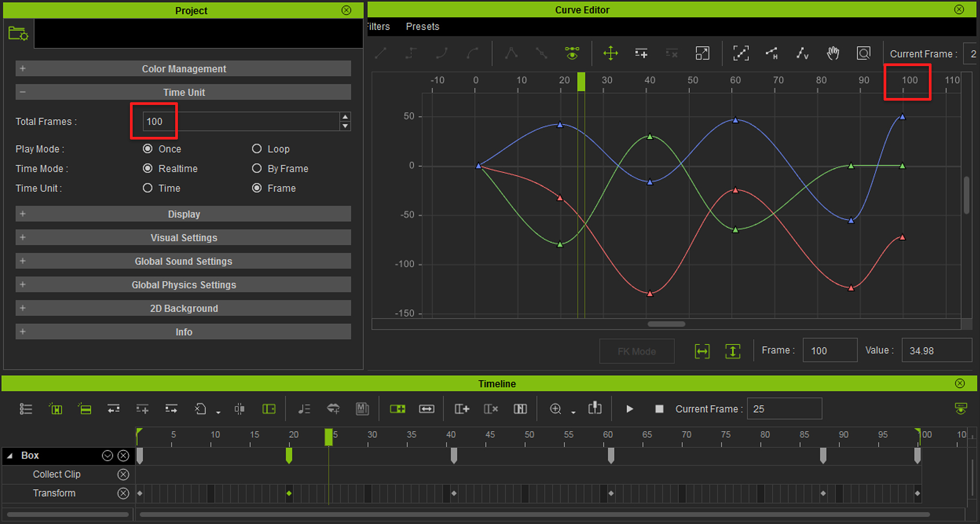Viewport: 980px width, 524px height.
Task: Click the Curve Editor horizontal scrollbar
Action: point(666,324)
